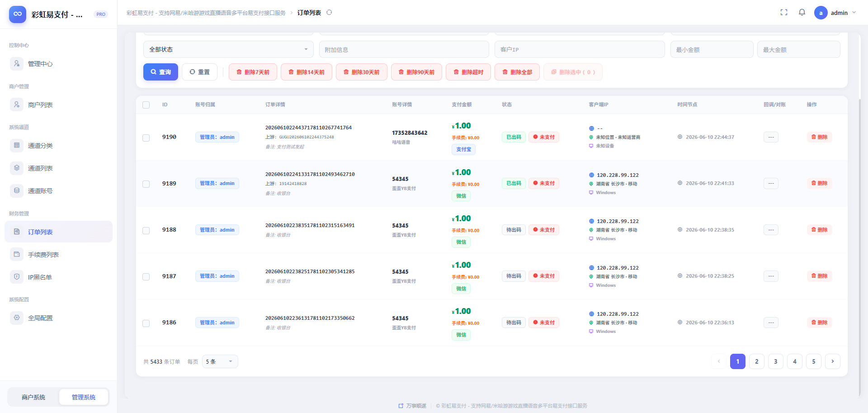868x413 pixels.
Task: Focus the 最大金额 input field
Action: coord(798,49)
